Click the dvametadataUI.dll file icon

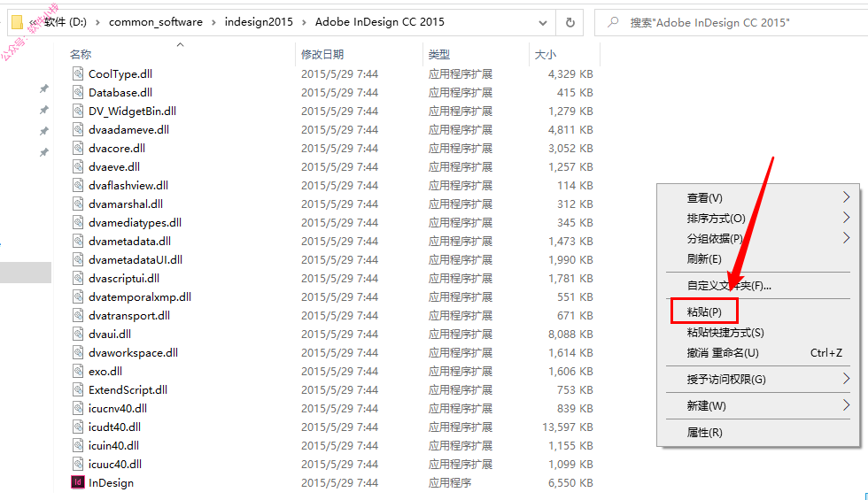pyautogui.click(x=78, y=259)
